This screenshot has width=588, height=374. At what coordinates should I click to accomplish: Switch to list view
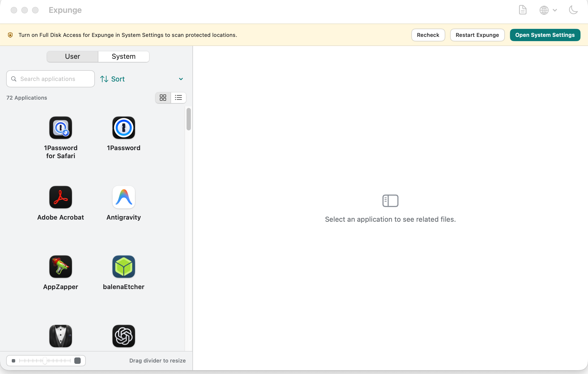point(178,98)
